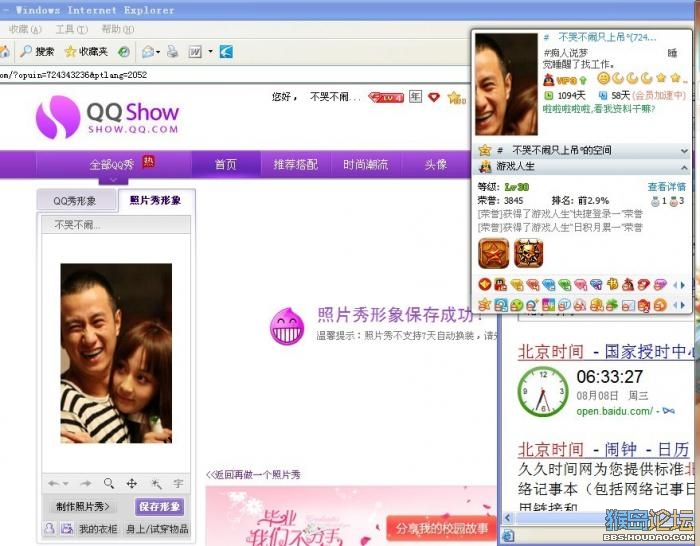Click the couple photo in the avatar preview
Viewport: 700px width, 546px height.
tap(116, 353)
